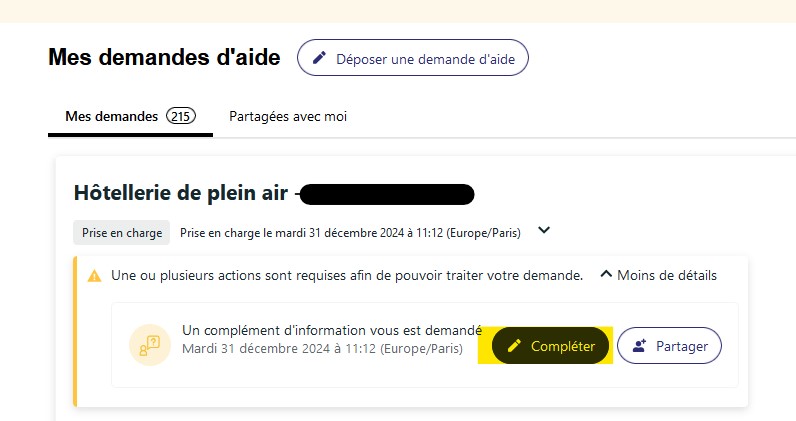Click the yellow warning triangle icon
Screen dimensions: 796x421
[94, 276]
